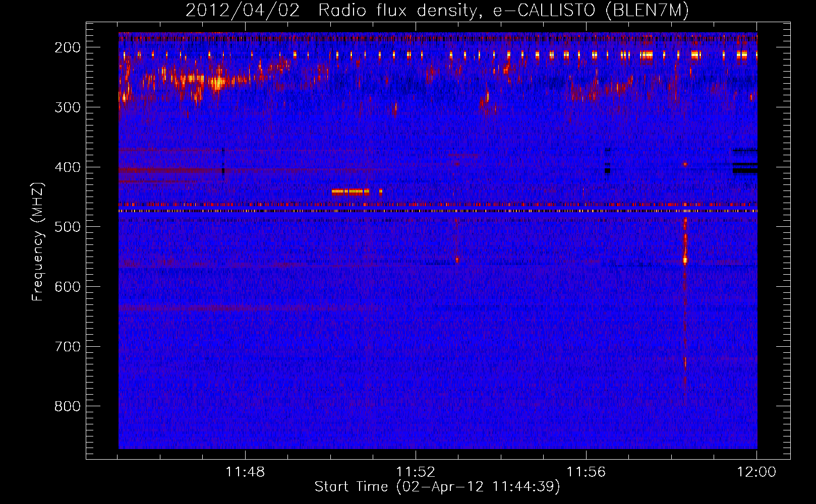816x504 pixels.
Task: Click the bright yellow burst patch near 260 MHz
Action: [217, 83]
